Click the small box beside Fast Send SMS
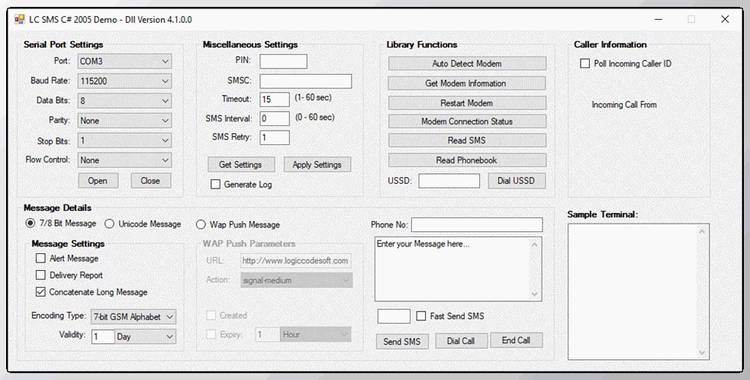750x380 pixels. pos(394,316)
